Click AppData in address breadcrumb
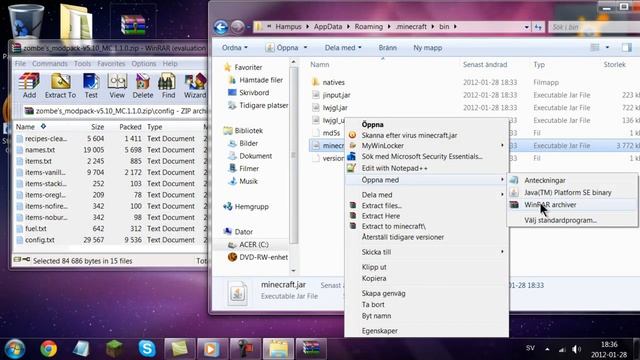 328,27
